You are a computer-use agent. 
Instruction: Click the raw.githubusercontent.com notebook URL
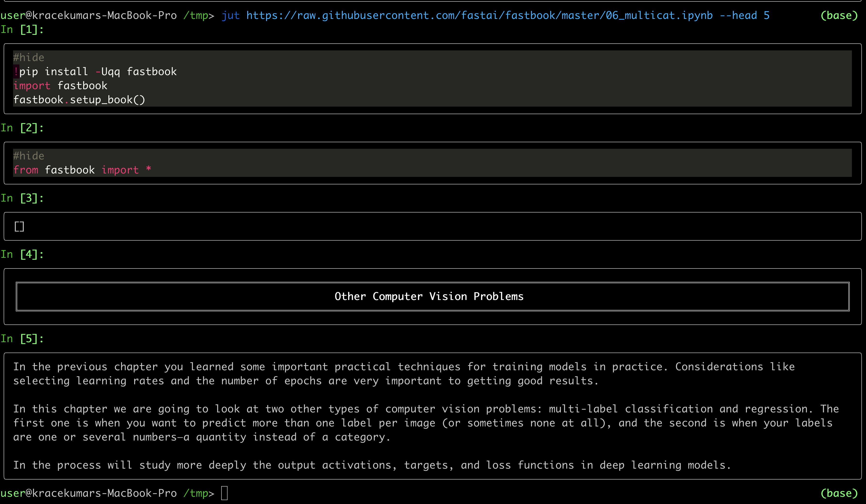point(479,16)
